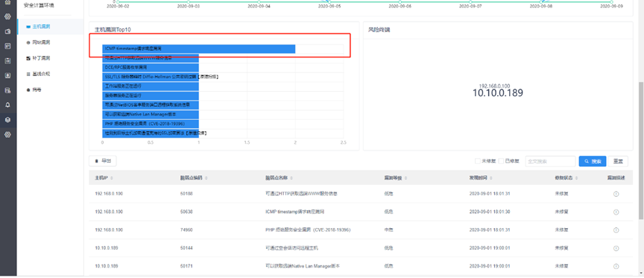Click the 主机漏洞Top10 panel title
Image resolution: width=644 pixels, height=278 pixels.
113,30
